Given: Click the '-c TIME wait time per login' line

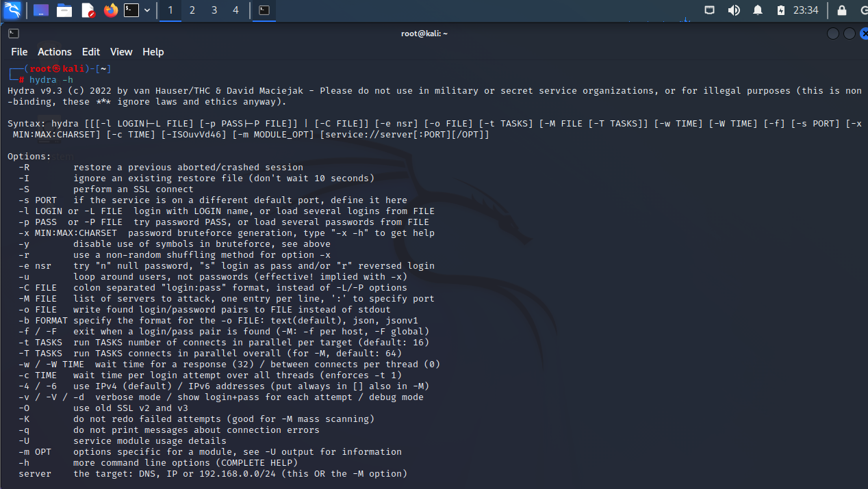Looking at the screenshot, I should (x=210, y=375).
